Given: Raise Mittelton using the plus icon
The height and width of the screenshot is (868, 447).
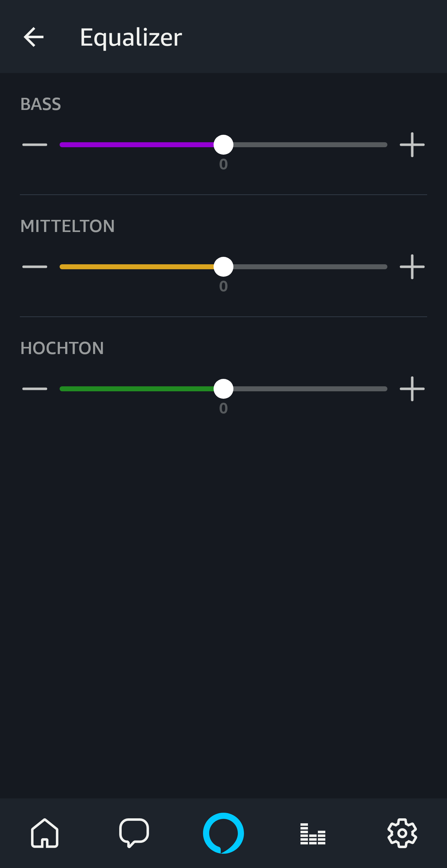Looking at the screenshot, I should tap(412, 267).
